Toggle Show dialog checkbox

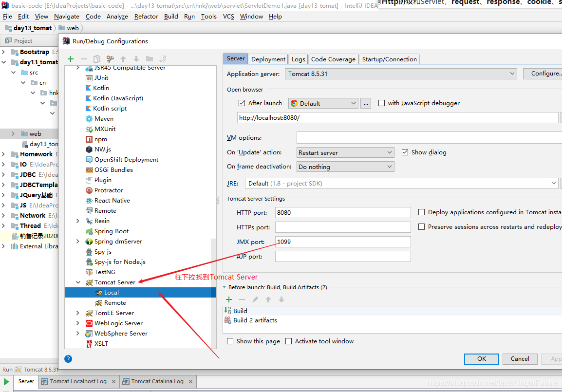pyautogui.click(x=405, y=152)
